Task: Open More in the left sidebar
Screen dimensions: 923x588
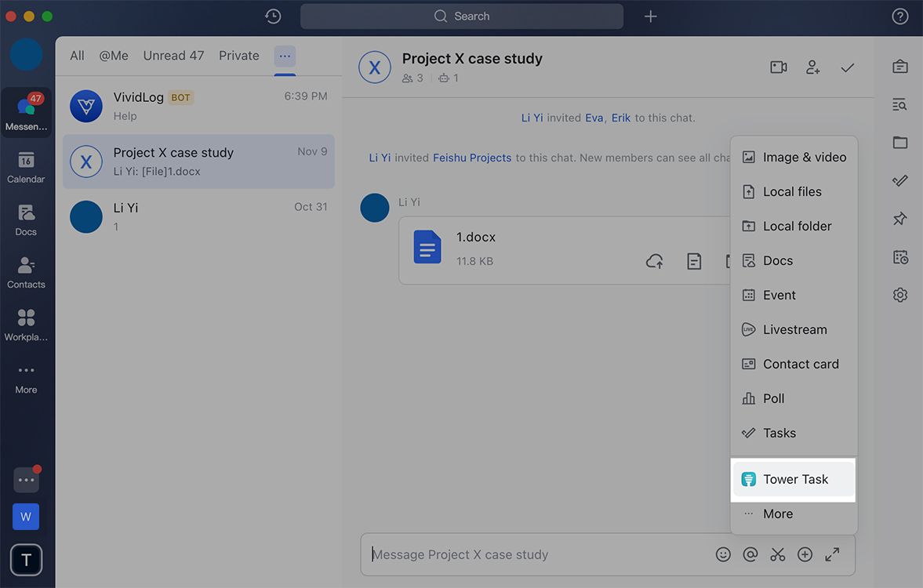Action: pos(26,379)
